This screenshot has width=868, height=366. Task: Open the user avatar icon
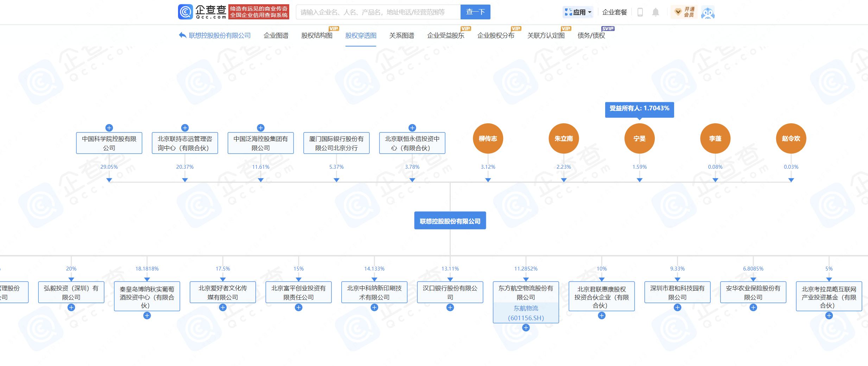(x=708, y=12)
